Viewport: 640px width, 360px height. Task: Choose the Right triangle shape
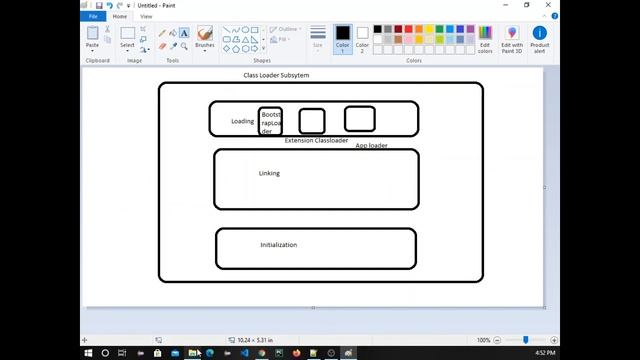[255, 40]
